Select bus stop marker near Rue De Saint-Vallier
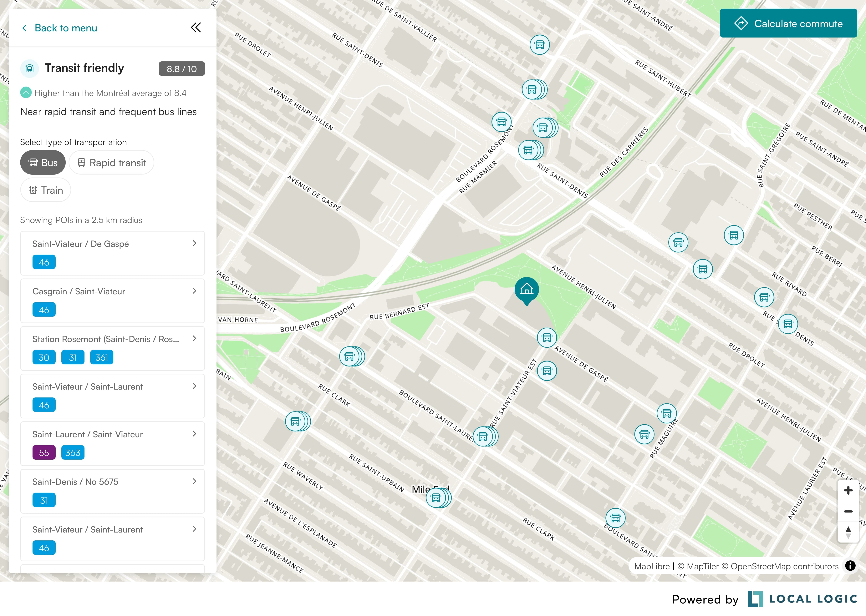This screenshot has height=616, width=866. [x=539, y=45]
